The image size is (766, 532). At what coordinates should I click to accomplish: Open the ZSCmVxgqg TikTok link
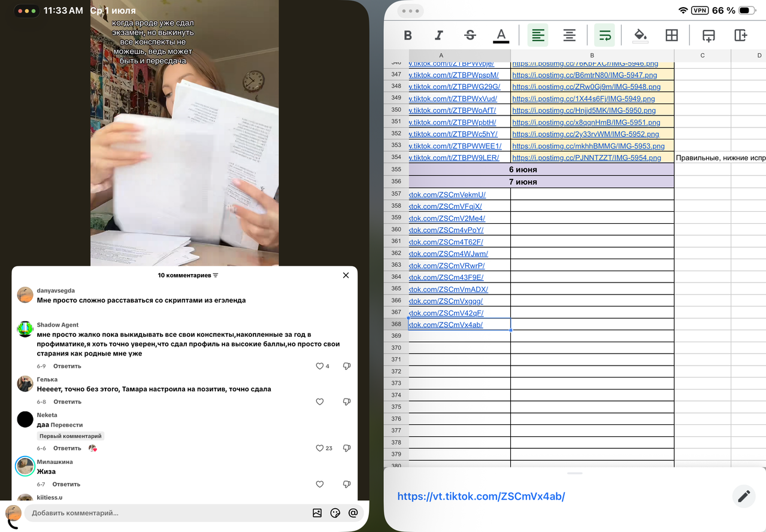point(446,302)
